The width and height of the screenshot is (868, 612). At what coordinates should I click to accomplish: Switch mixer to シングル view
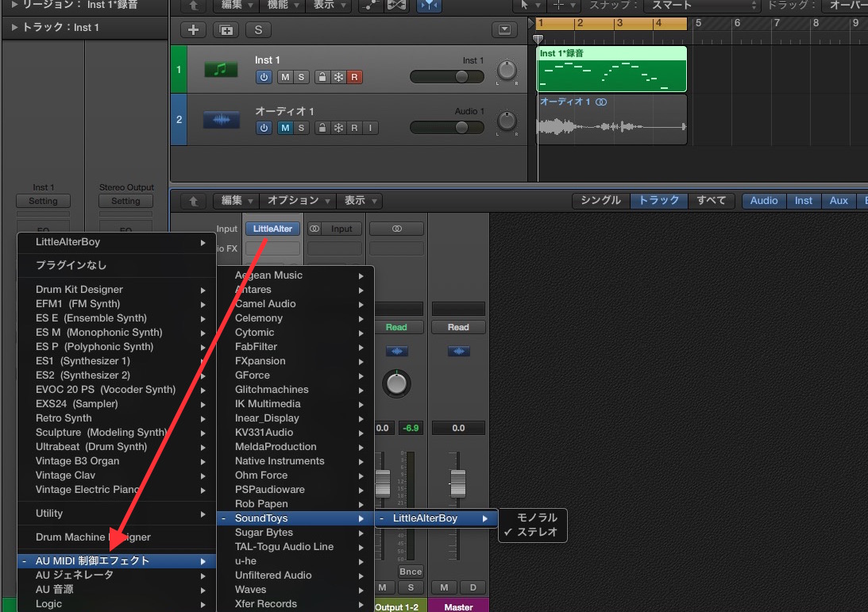click(x=600, y=200)
